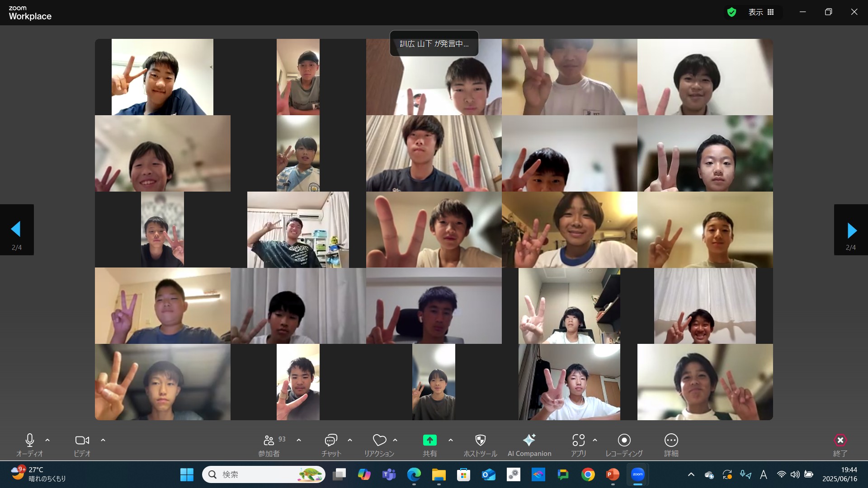Switch IME input mode A indicator

click(764, 474)
